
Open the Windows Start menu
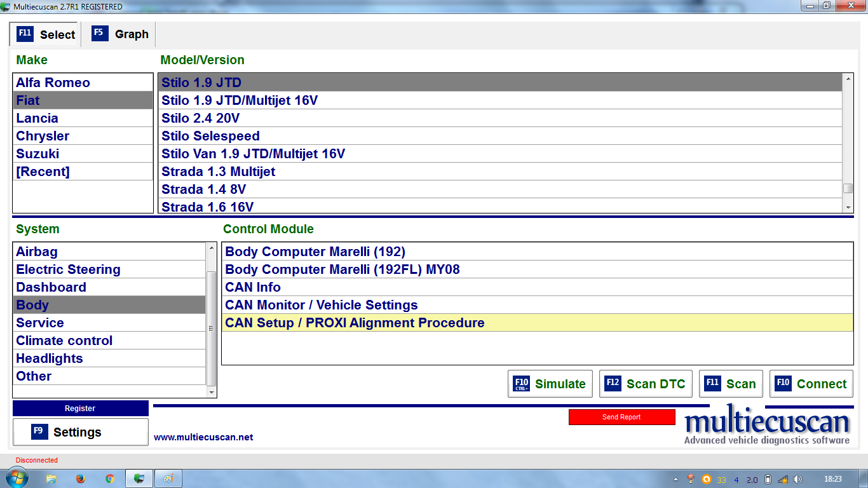tap(16, 478)
